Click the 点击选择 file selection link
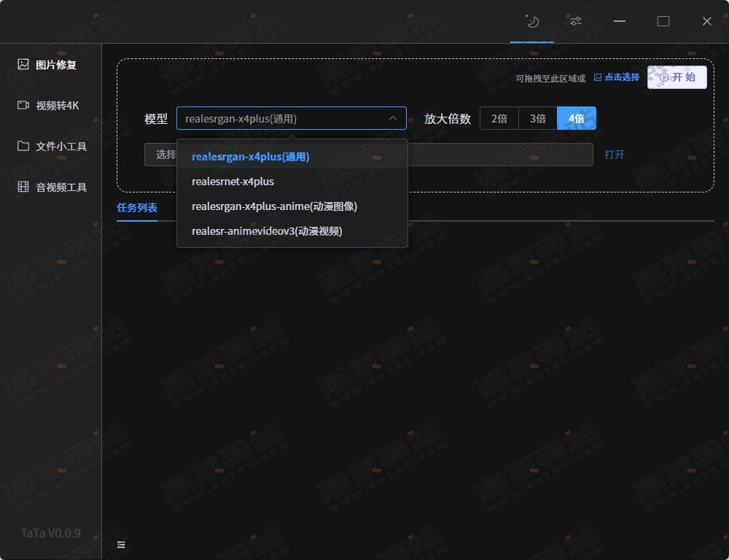This screenshot has height=560, width=729. (x=617, y=77)
